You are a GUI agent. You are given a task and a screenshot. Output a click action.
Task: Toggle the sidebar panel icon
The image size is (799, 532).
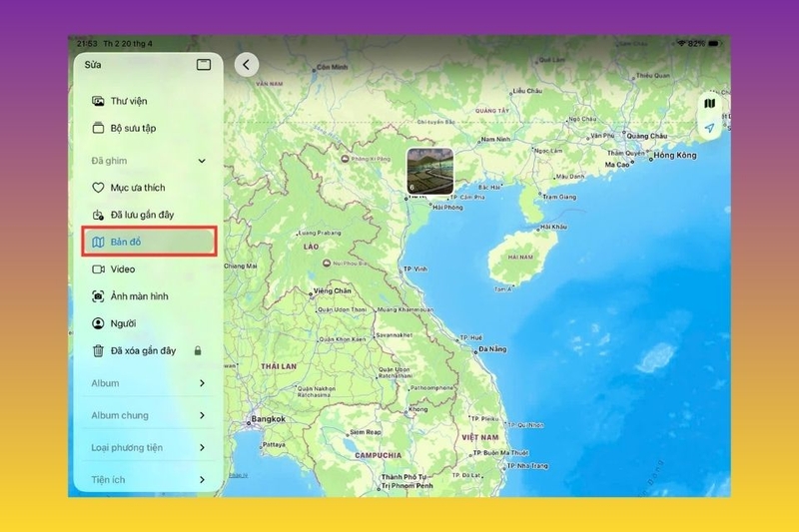click(204, 65)
